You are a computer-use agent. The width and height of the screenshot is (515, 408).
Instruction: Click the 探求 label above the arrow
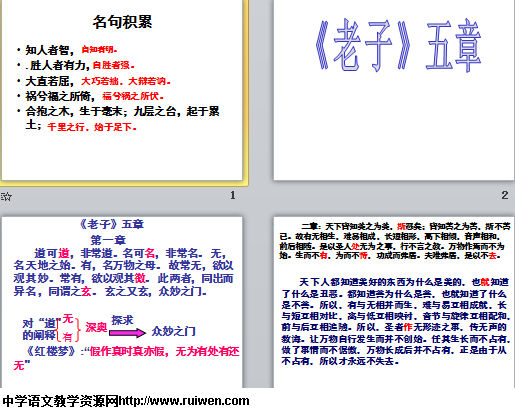(x=122, y=320)
